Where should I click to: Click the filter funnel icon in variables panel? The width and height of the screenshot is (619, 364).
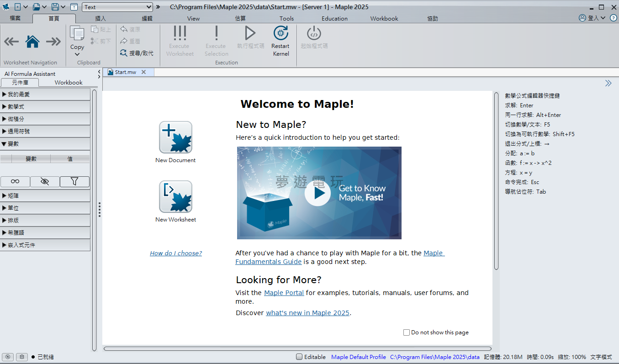[74, 181]
